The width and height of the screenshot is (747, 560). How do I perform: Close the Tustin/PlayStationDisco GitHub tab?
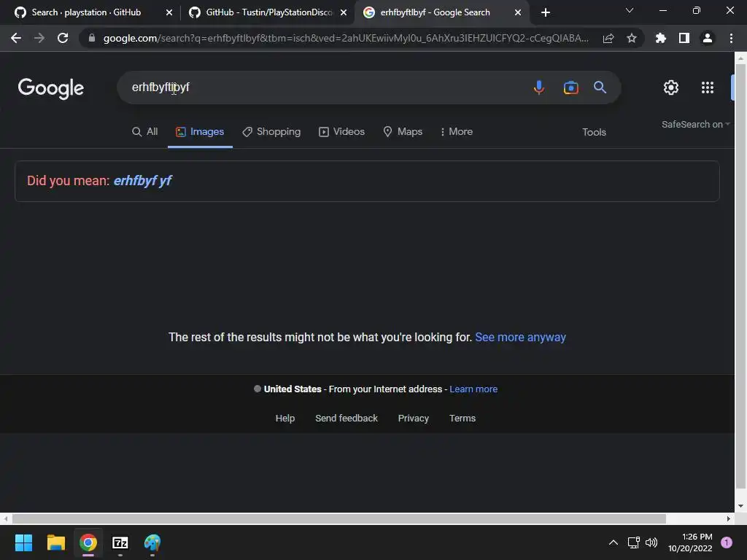pyautogui.click(x=344, y=13)
